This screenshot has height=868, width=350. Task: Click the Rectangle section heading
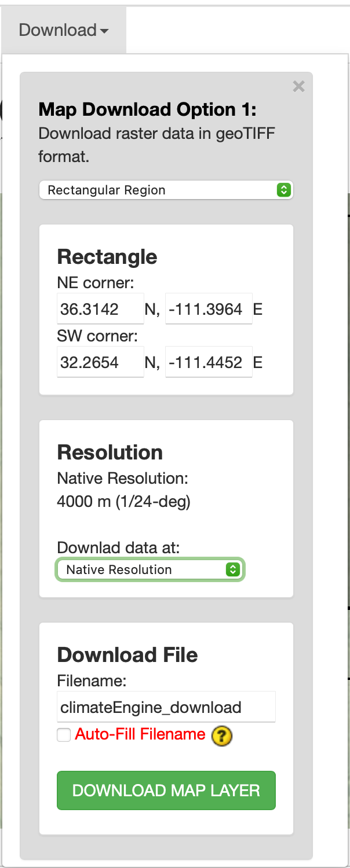coord(107,256)
